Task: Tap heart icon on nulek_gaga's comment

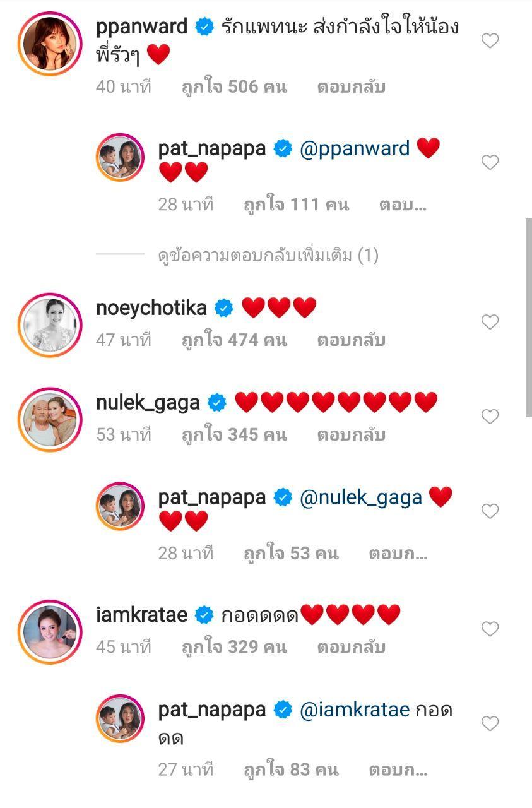Action: coord(490,417)
